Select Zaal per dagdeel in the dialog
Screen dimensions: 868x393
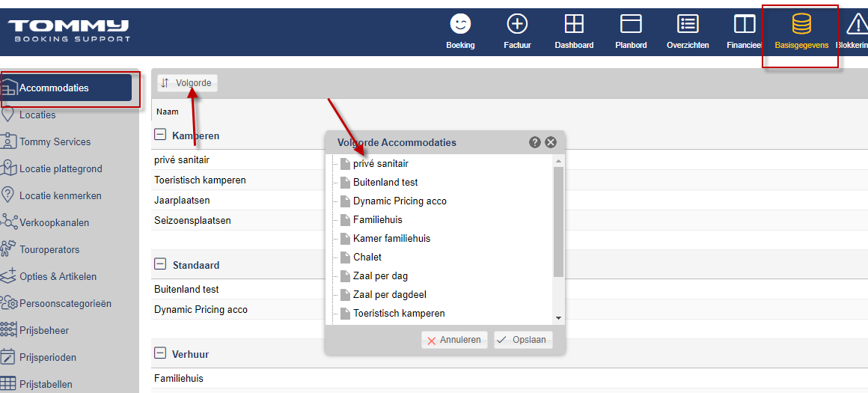tap(390, 294)
